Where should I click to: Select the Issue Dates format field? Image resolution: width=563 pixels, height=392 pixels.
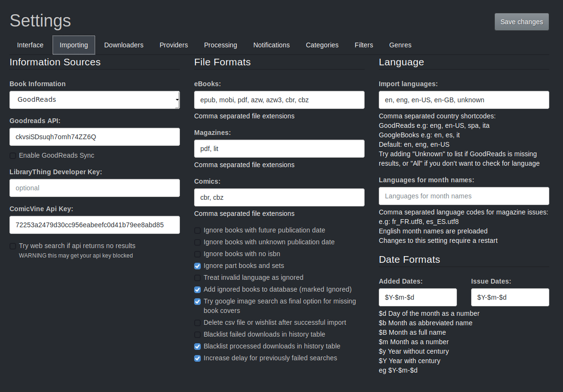coord(510,297)
